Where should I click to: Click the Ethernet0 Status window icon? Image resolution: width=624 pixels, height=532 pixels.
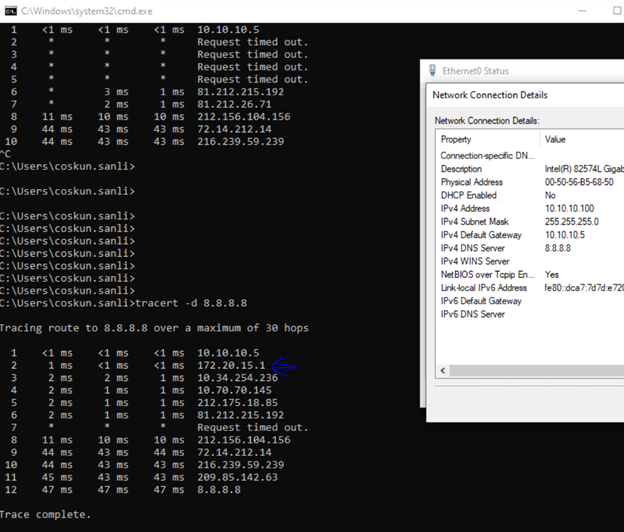[432, 70]
